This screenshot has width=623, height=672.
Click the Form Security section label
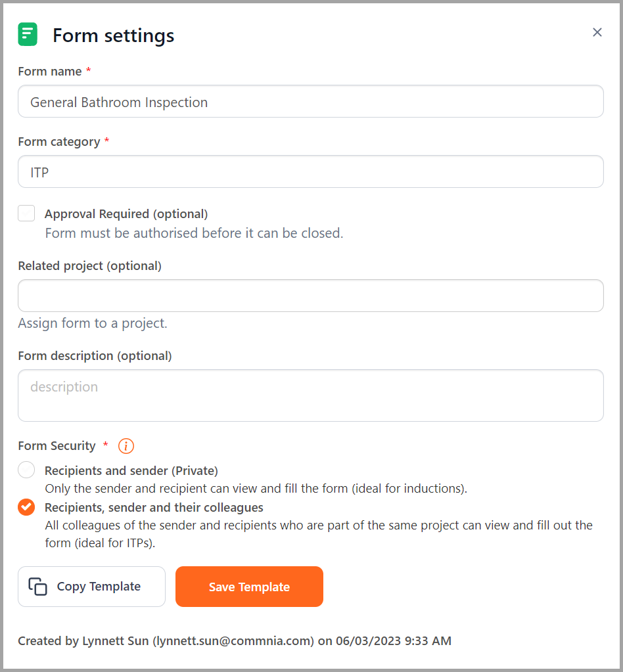[57, 445]
